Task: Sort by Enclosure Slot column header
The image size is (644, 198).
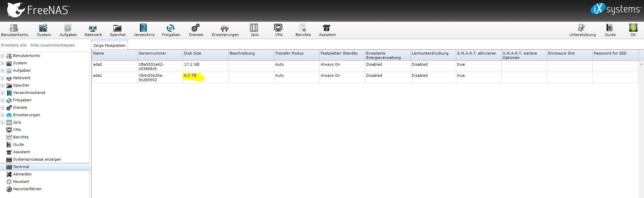Action: click(569, 55)
